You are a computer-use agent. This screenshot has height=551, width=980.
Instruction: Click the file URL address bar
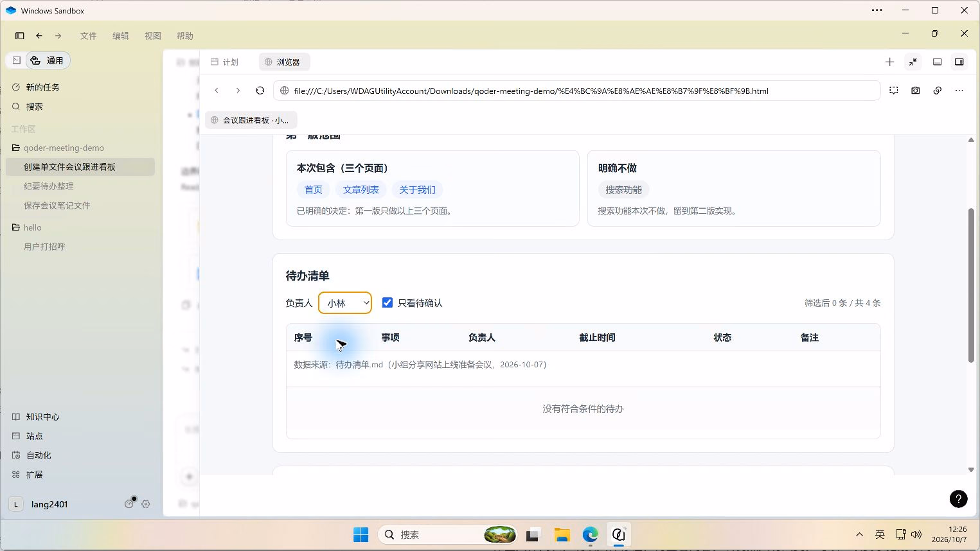pos(577,91)
